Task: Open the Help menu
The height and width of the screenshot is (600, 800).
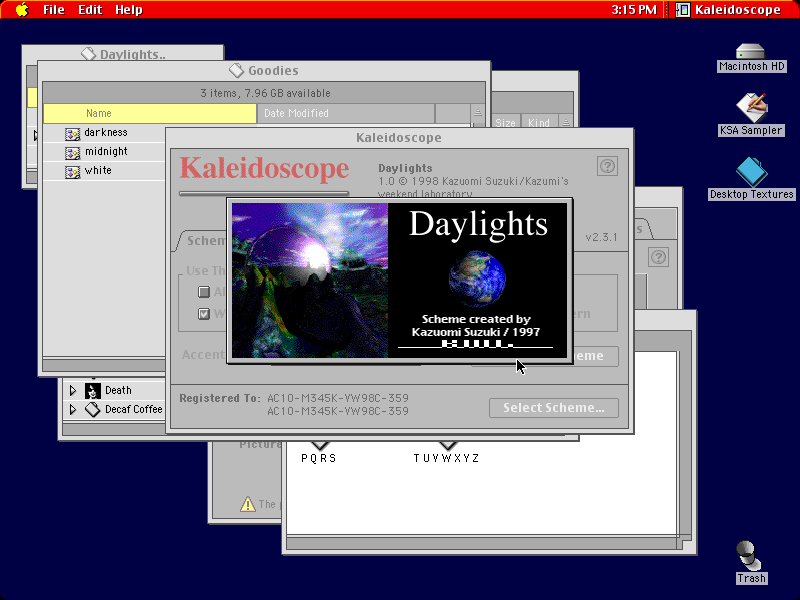Action: 129,10
